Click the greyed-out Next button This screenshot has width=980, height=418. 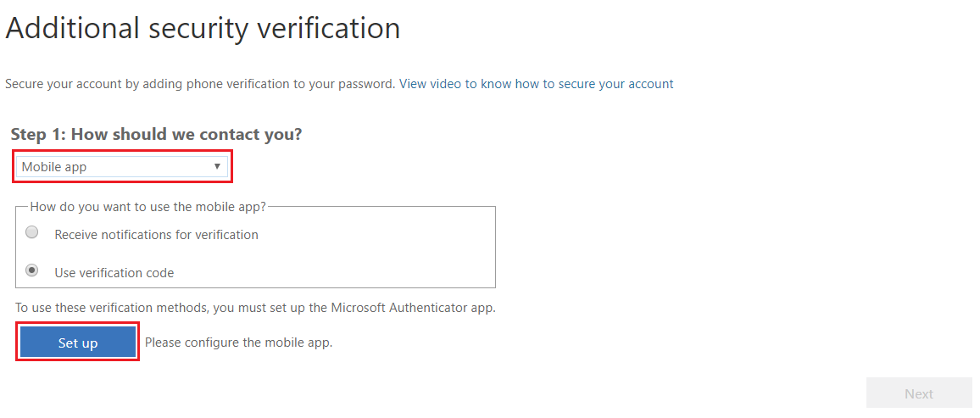tap(918, 393)
